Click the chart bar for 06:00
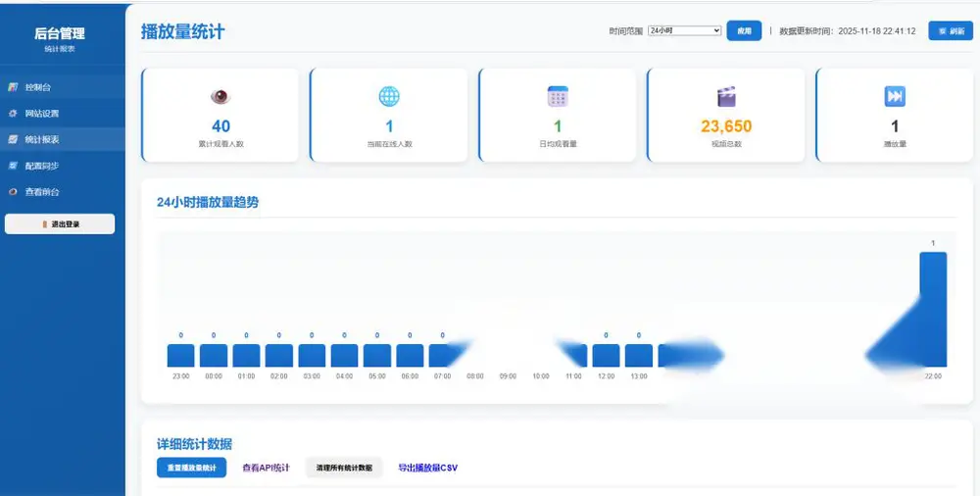 point(410,355)
